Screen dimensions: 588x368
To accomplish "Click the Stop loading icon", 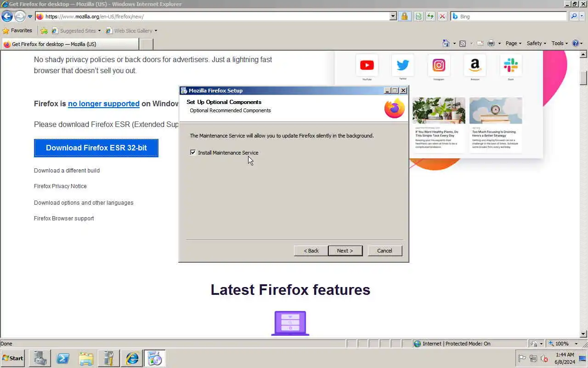I will pyautogui.click(x=442, y=17).
